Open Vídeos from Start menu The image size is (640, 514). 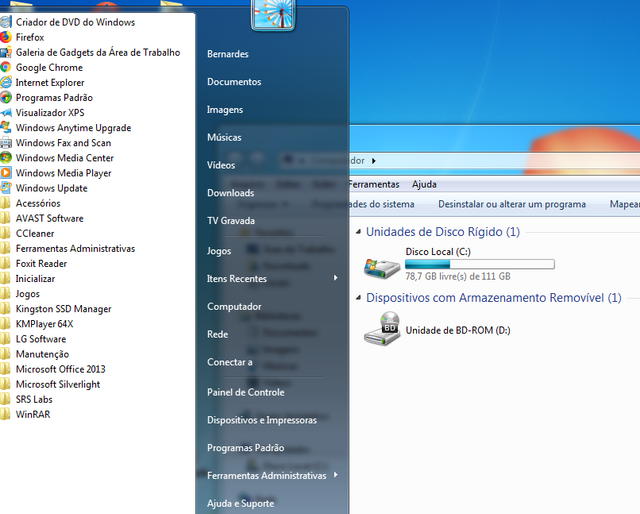pyautogui.click(x=221, y=165)
